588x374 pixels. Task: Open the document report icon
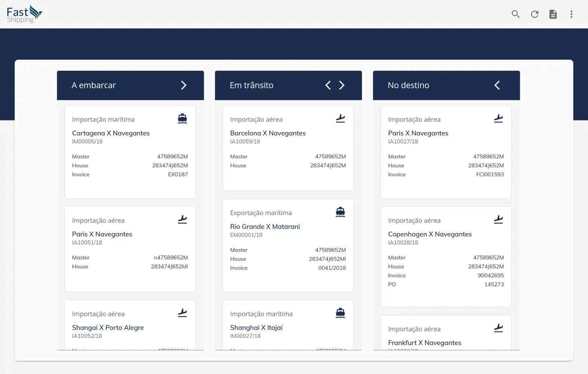click(x=553, y=14)
